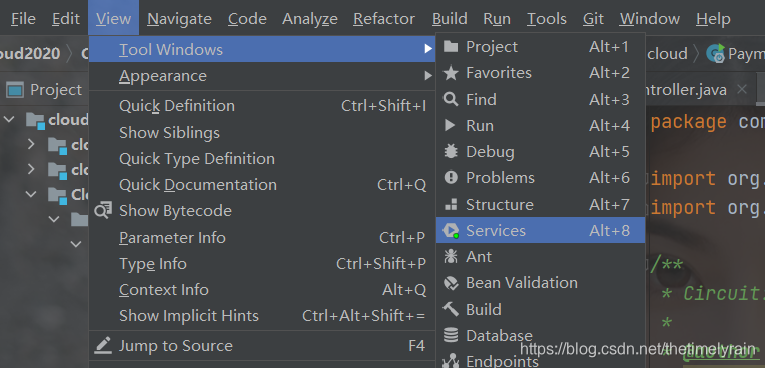Open the Refactor menu
The image size is (765, 368).
pos(384,19)
